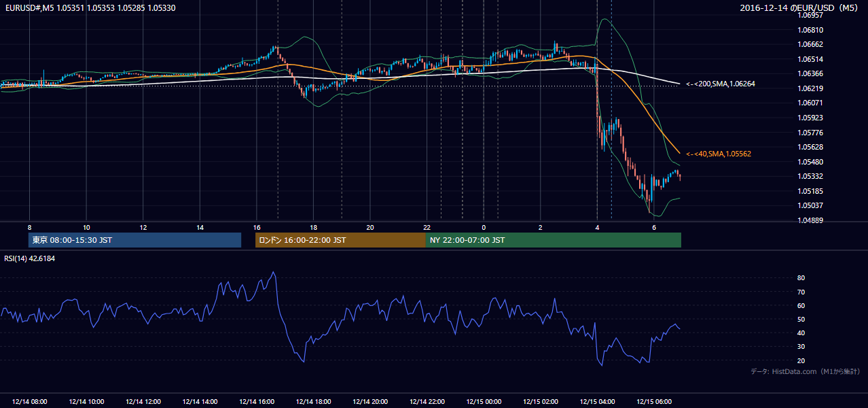Click RSI scale value 20
The width and height of the screenshot is (868, 408).
(x=801, y=360)
